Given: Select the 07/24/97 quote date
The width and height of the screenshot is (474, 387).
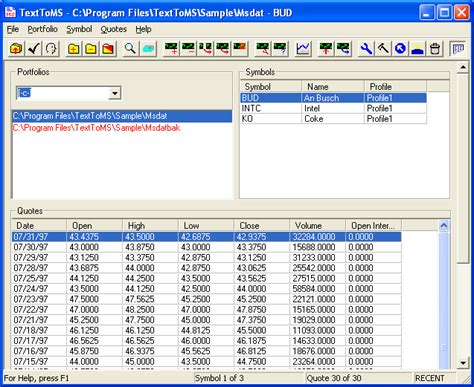Looking at the screenshot, I should pos(31,288).
